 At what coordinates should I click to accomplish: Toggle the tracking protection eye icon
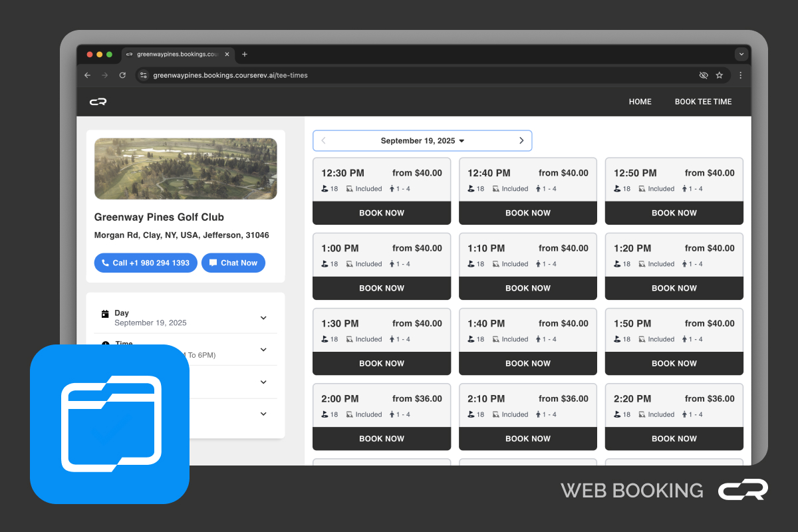point(704,75)
